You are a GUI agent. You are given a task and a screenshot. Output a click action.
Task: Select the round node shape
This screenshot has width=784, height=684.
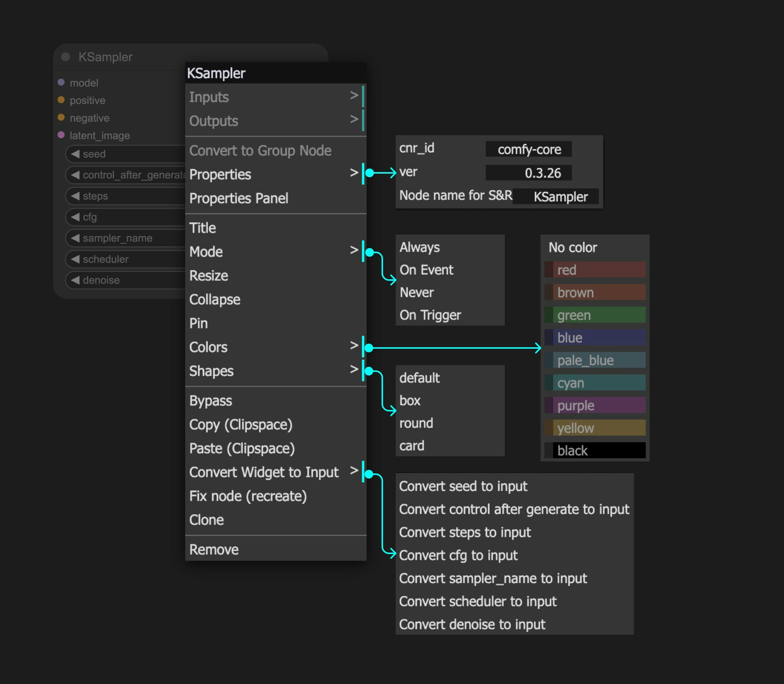tap(416, 423)
